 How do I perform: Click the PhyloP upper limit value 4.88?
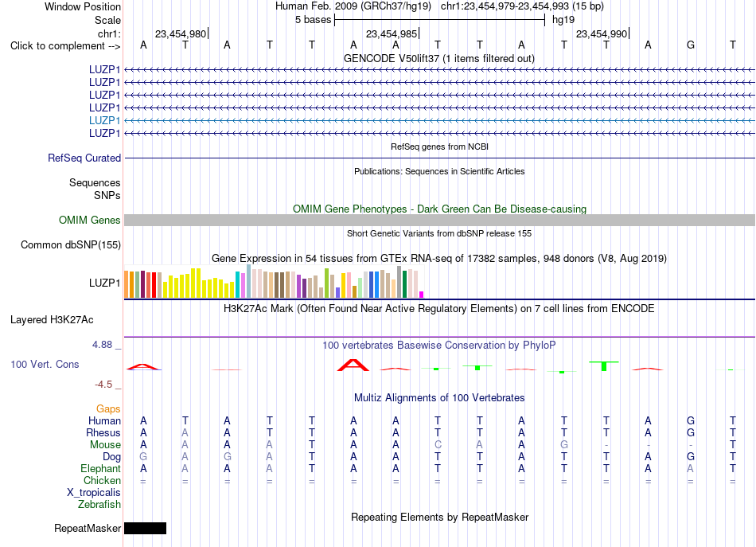[x=102, y=345]
